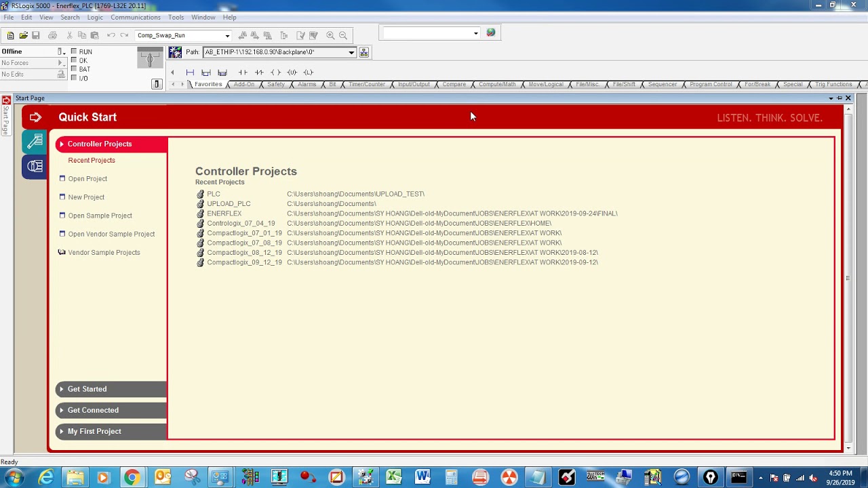
Task: Click the Print toolbar icon
Action: tap(52, 35)
